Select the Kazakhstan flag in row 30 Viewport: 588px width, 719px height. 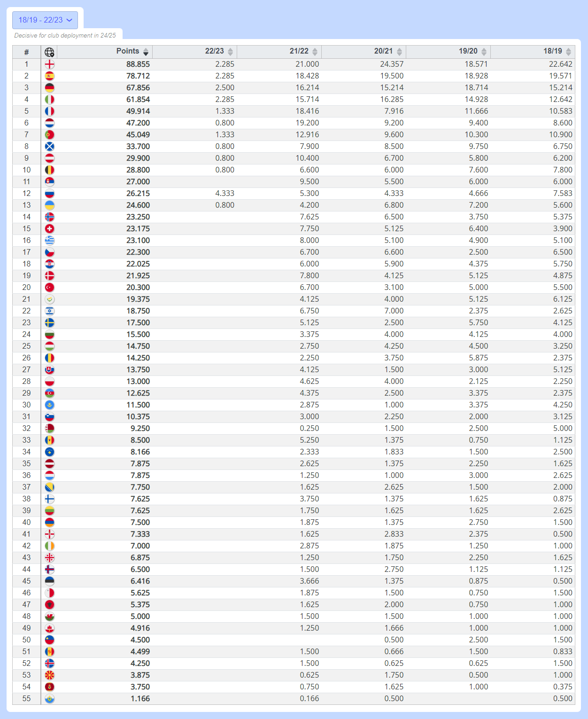tap(49, 405)
